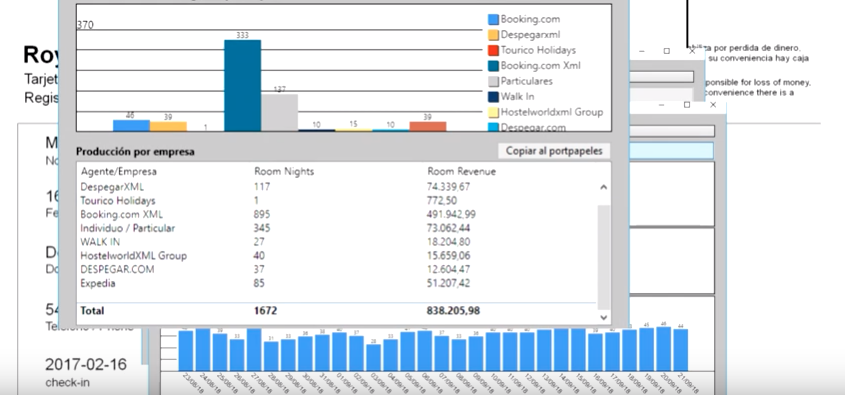
Task: Click the 51.207,42 revenue value
Action: pyautogui.click(x=448, y=283)
